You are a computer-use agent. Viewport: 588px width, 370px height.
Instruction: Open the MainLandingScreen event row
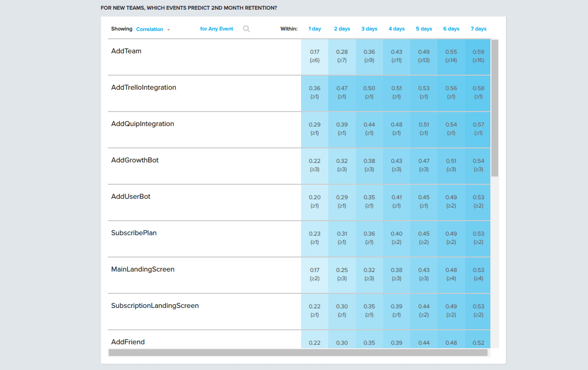pyautogui.click(x=143, y=269)
